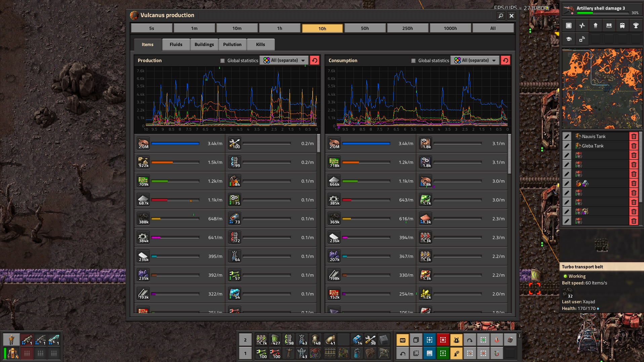Delete the Nauvis Tank pin with trash icon
Image resolution: width=644 pixels, height=362 pixels.
click(x=634, y=136)
